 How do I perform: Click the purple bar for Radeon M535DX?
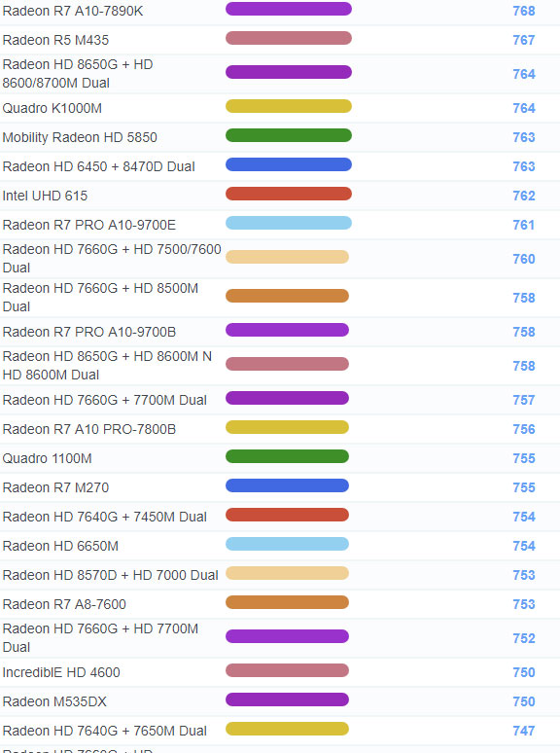pyautogui.click(x=287, y=700)
